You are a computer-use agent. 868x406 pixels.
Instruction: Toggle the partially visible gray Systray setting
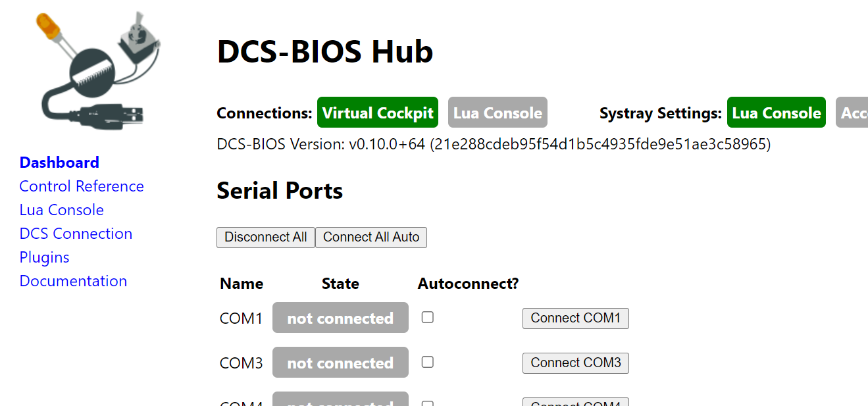point(852,113)
